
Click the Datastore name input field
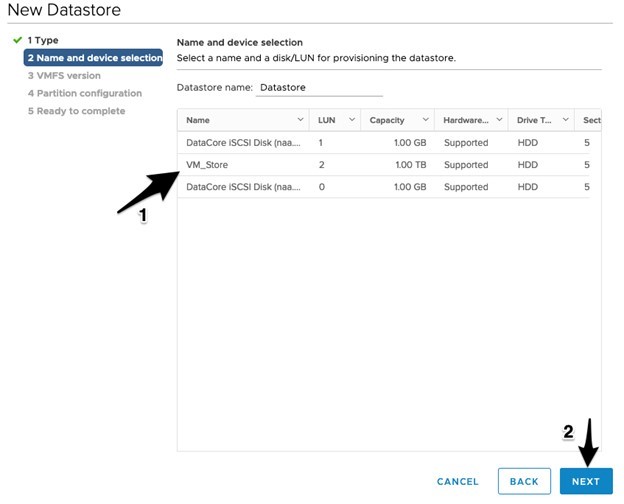[x=319, y=88]
